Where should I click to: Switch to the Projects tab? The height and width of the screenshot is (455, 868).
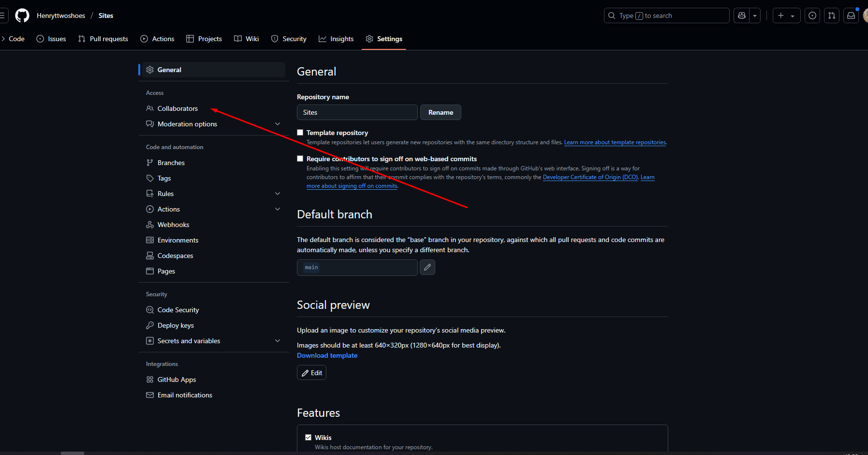pyautogui.click(x=204, y=39)
